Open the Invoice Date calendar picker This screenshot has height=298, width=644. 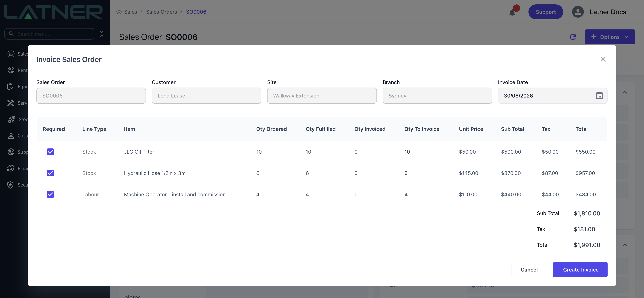tap(599, 95)
